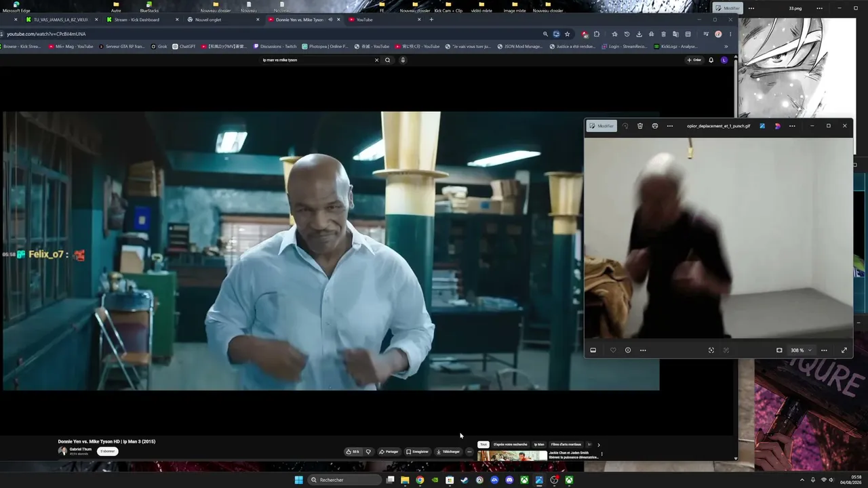Open Steam from the taskbar

[465, 480]
